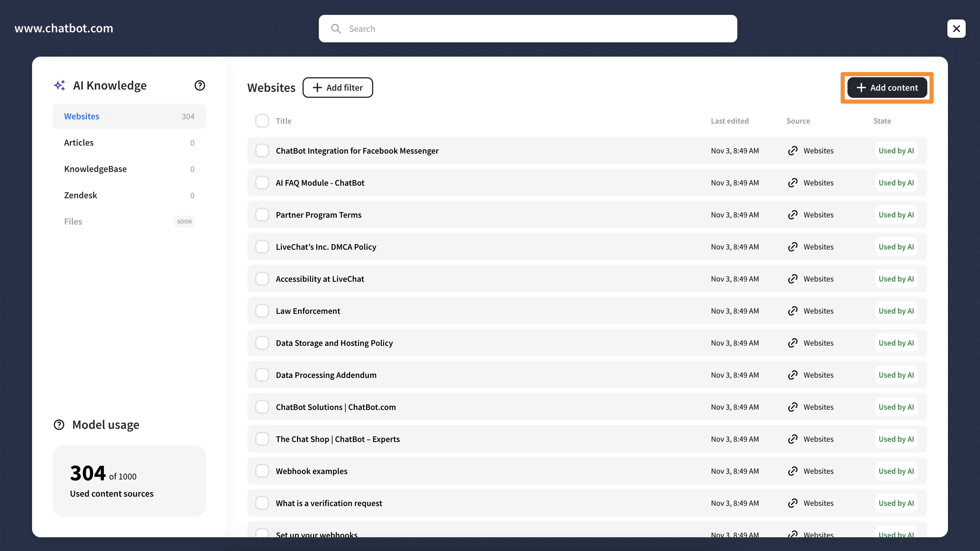Click the Add content button
The height and width of the screenshot is (551, 980).
click(x=887, y=88)
